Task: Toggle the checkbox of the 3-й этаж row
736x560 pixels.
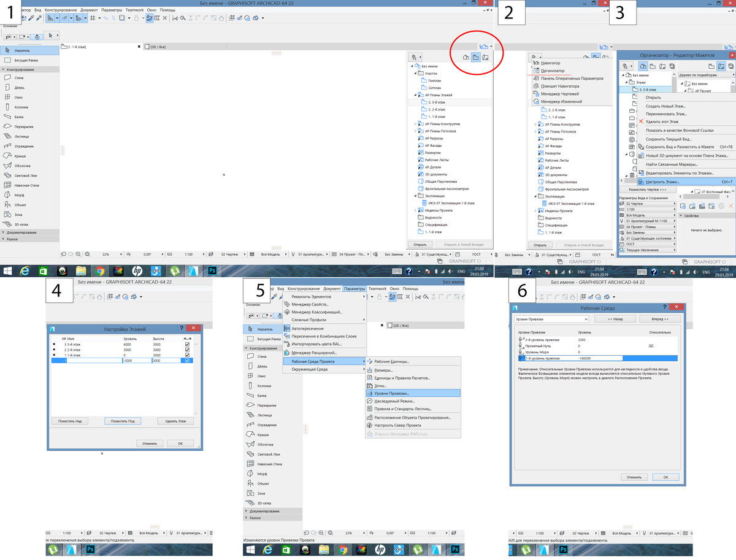Action: point(187,345)
